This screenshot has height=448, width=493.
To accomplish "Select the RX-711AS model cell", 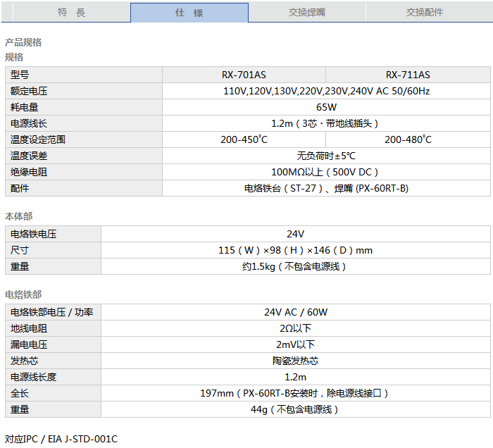I will [408, 75].
